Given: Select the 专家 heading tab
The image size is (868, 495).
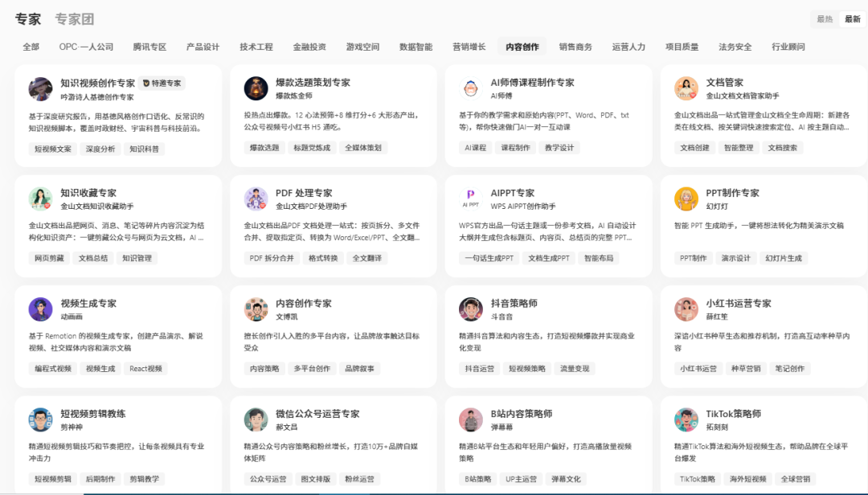Looking at the screenshot, I should 27,19.
